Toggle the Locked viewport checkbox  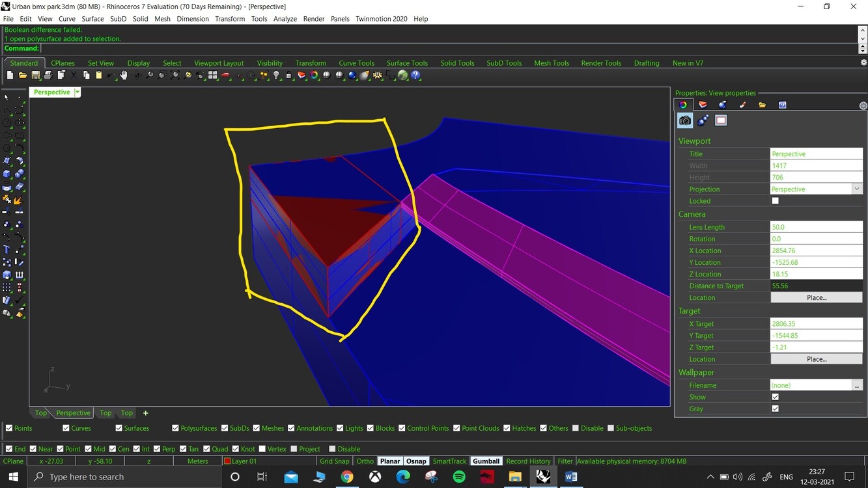[x=775, y=201]
